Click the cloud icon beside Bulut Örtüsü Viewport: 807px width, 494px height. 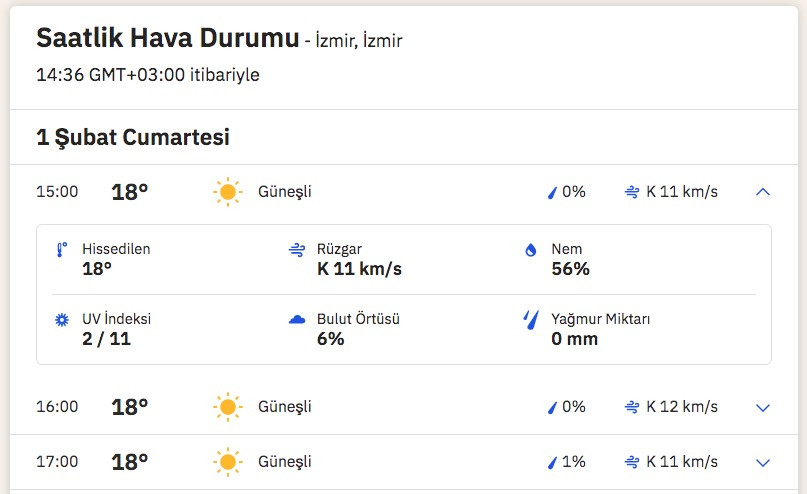pos(296,320)
